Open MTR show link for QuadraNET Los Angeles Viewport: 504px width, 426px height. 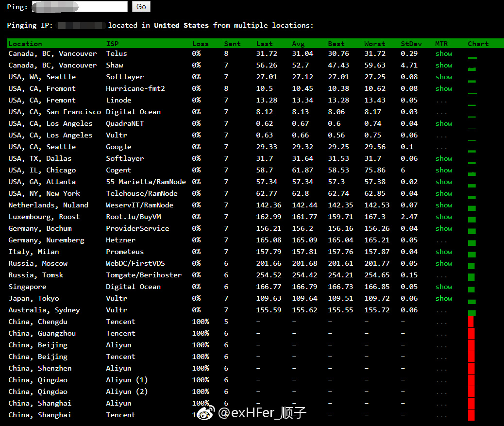(444, 123)
